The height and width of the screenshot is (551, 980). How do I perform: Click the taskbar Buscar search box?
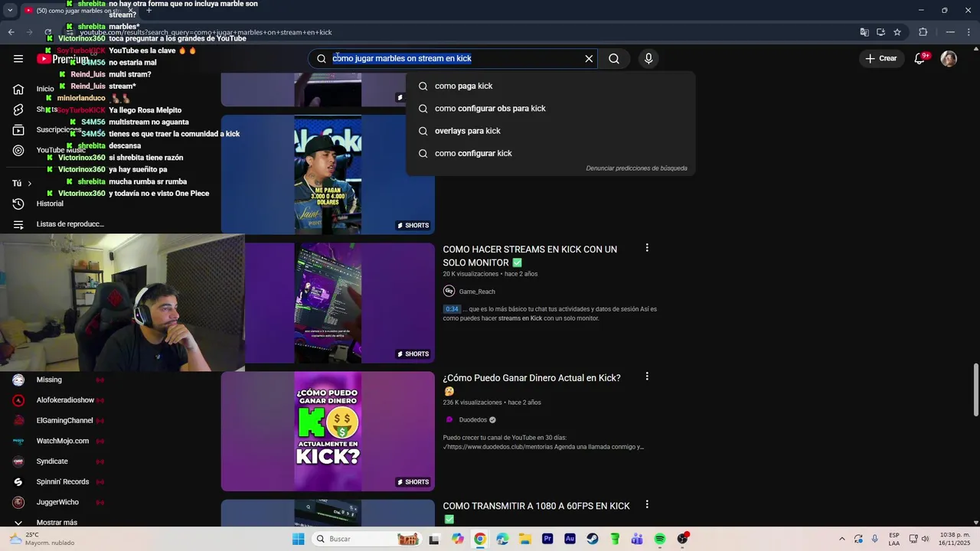(367, 539)
